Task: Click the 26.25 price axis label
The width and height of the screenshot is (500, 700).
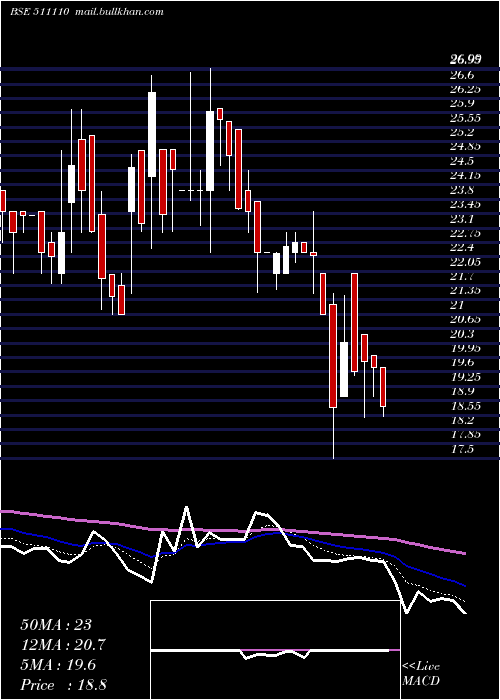Action: pyautogui.click(x=465, y=89)
